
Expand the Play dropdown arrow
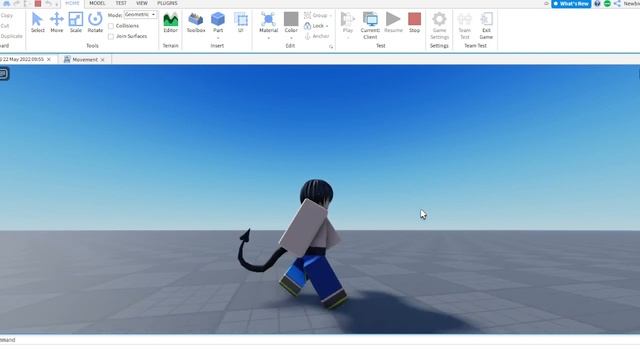(x=348, y=38)
